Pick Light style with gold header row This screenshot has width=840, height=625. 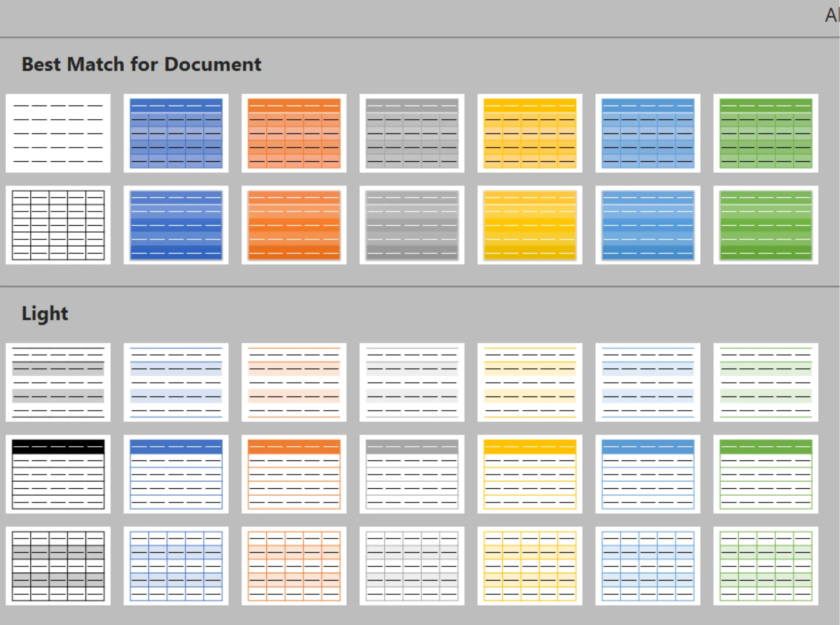[530, 474]
